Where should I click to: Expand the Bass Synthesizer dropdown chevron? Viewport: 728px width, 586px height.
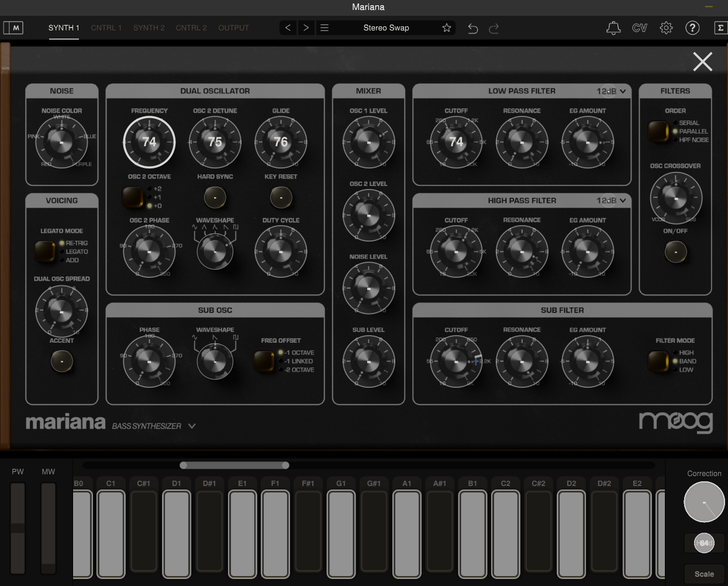[192, 426]
